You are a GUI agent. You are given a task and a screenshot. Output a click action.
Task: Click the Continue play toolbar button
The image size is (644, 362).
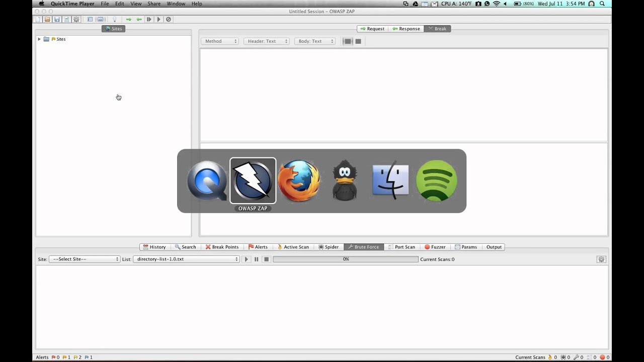(158, 19)
